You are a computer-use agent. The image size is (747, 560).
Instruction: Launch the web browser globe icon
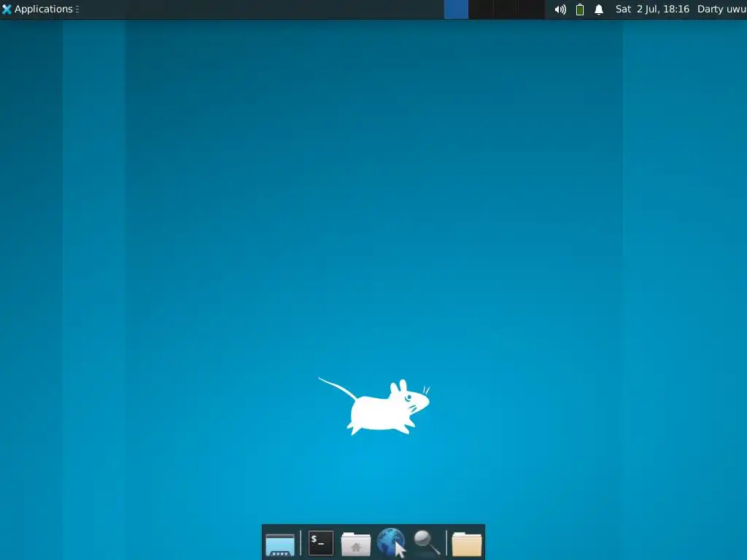pyautogui.click(x=392, y=542)
